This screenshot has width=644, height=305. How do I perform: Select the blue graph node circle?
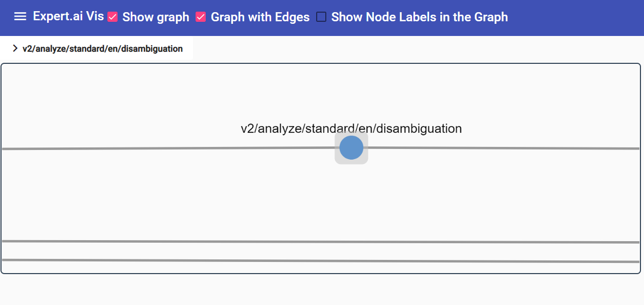point(351,147)
